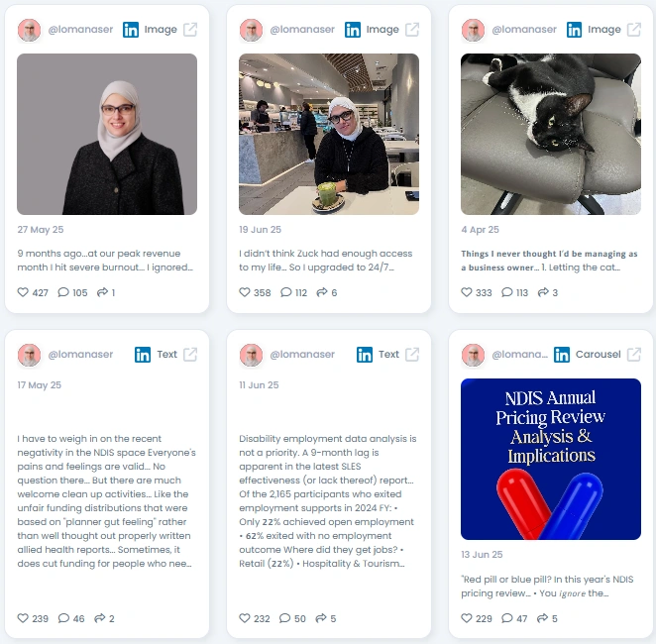Open external link on cat photo post
Image resolution: width=656 pixels, height=644 pixels.
click(634, 30)
